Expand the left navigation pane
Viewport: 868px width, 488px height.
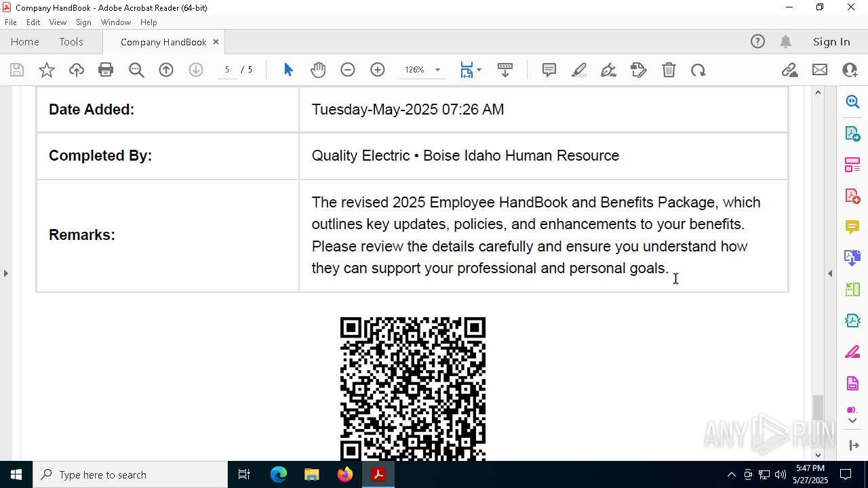click(5, 274)
